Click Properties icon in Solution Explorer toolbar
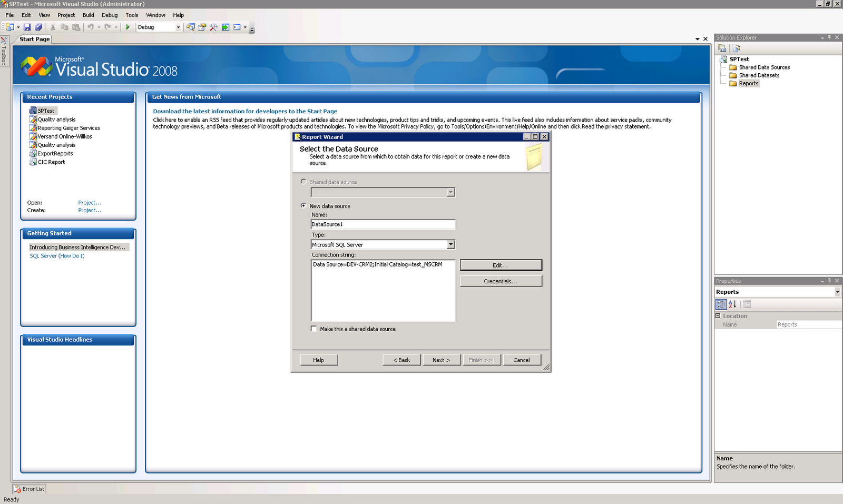Image resolution: width=843 pixels, height=504 pixels. 722,48
